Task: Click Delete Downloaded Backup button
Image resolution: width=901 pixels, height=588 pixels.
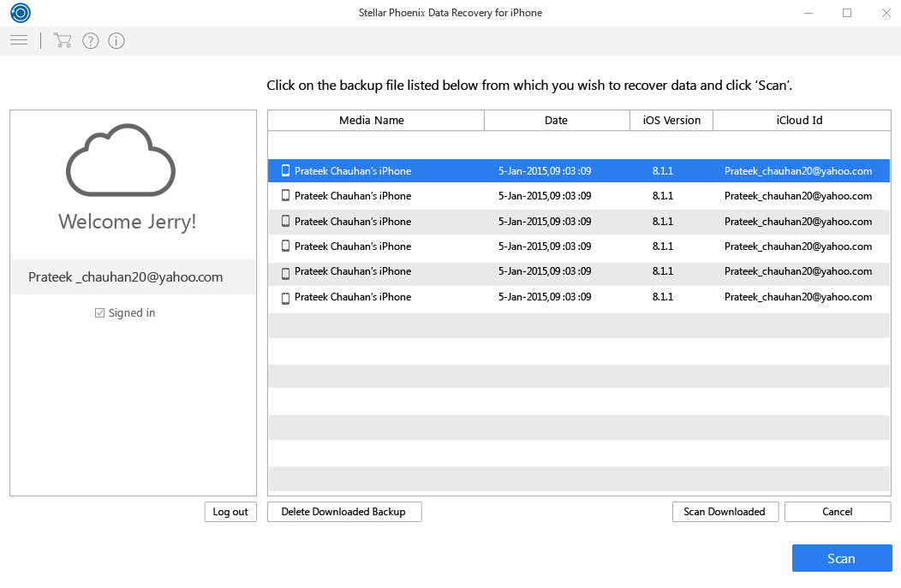Action: (x=344, y=512)
